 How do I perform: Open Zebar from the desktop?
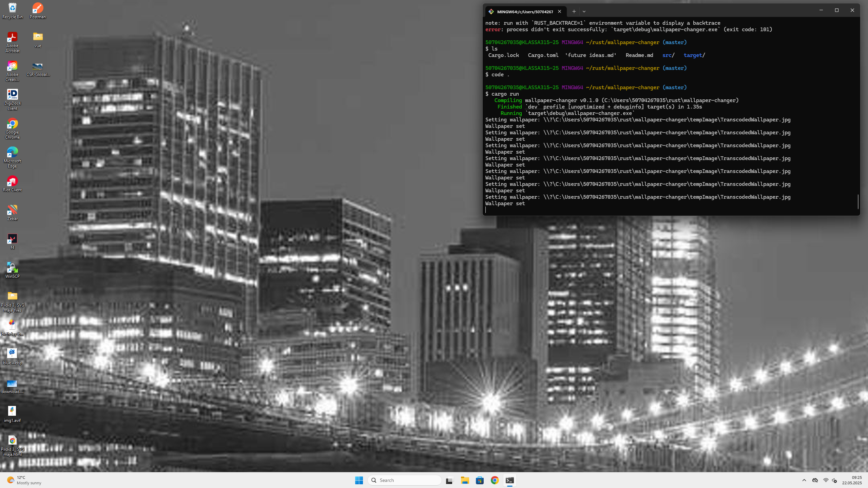point(12,210)
